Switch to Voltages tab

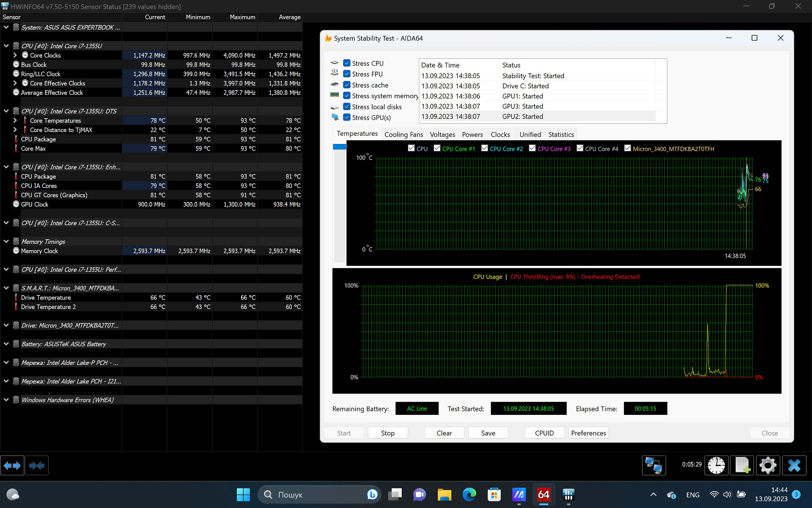coord(442,135)
